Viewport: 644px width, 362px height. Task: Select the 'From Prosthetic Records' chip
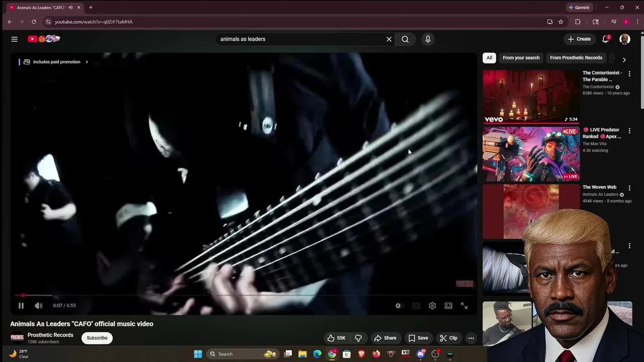click(576, 58)
